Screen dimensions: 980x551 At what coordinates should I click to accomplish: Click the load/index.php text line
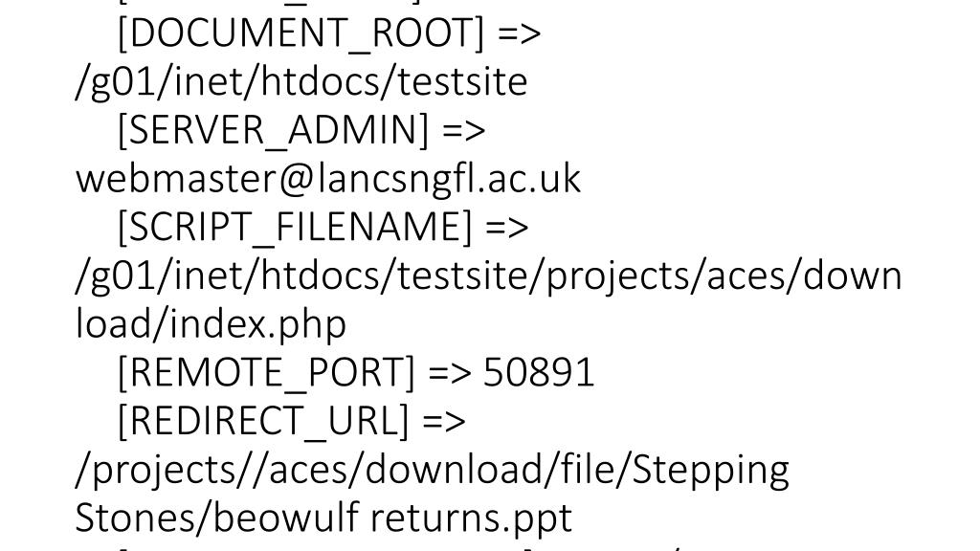[211, 323]
